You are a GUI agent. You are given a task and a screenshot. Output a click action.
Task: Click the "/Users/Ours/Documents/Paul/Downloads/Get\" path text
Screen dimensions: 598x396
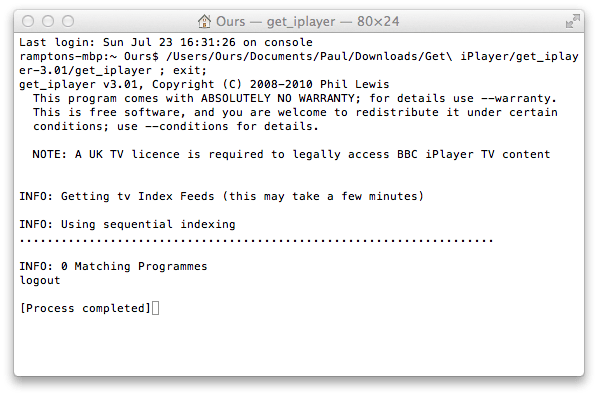coord(309,56)
